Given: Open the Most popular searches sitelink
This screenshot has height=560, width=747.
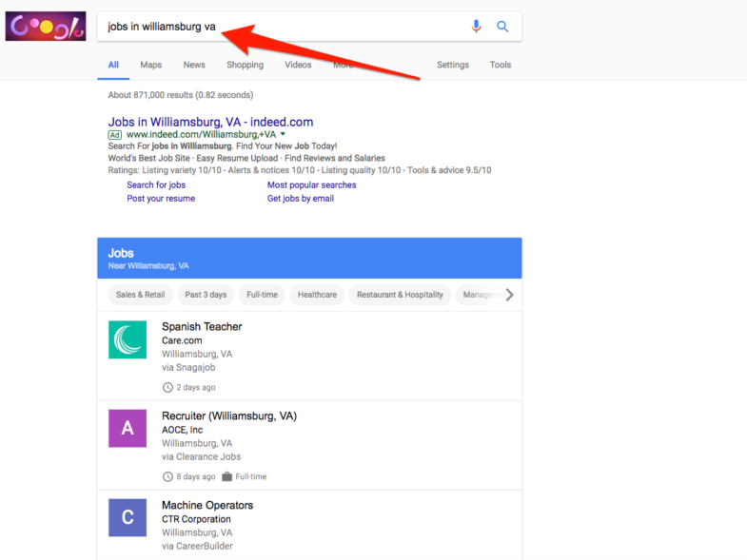Looking at the screenshot, I should (x=311, y=184).
